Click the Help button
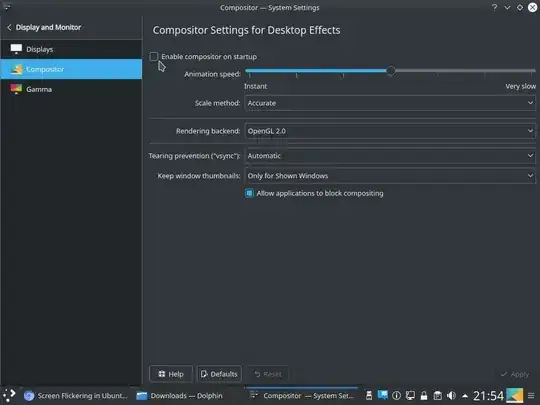Viewport: 540px width, 405px height. tap(171, 374)
